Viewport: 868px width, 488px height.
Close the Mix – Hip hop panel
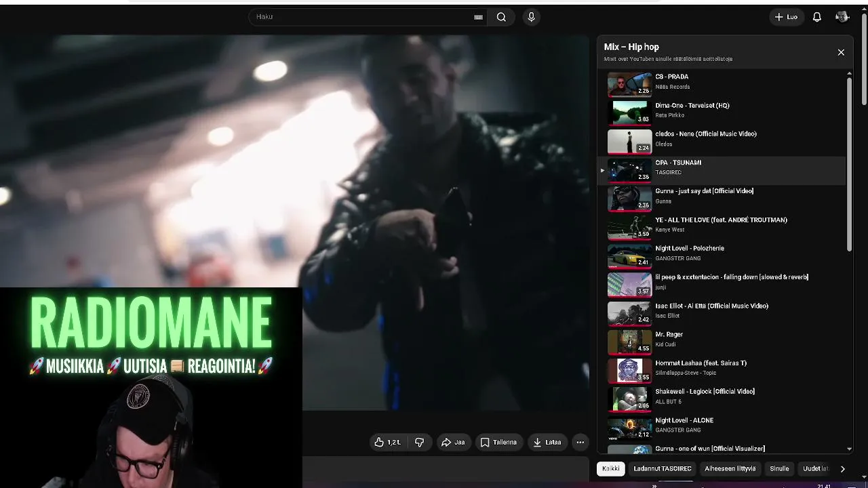pyautogui.click(x=841, y=52)
